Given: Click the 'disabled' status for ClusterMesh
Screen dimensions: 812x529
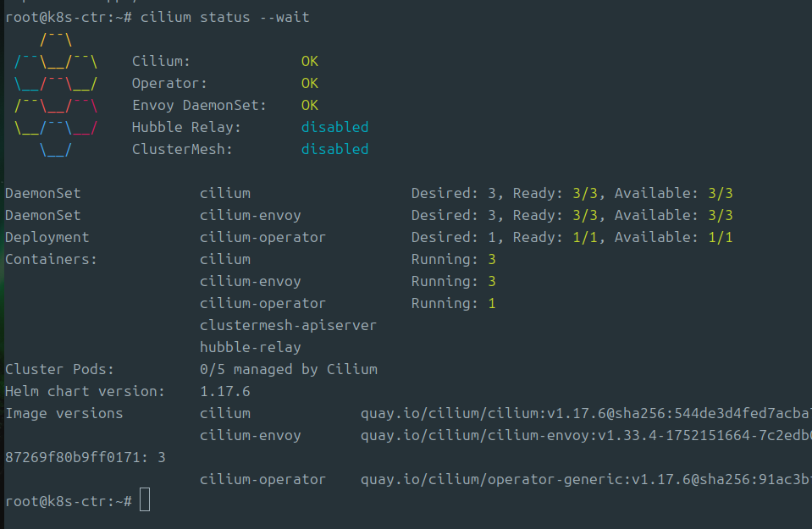Looking at the screenshot, I should pyautogui.click(x=335, y=149).
